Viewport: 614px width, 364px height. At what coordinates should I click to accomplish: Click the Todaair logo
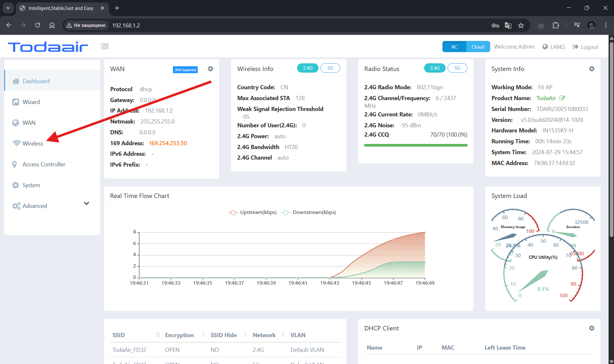48,47
